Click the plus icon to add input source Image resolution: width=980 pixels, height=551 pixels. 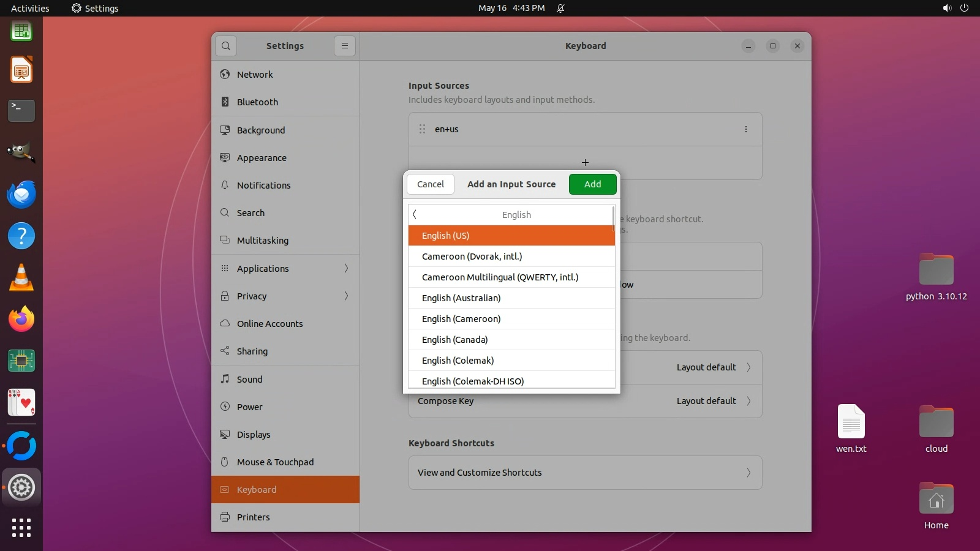[585, 163]
